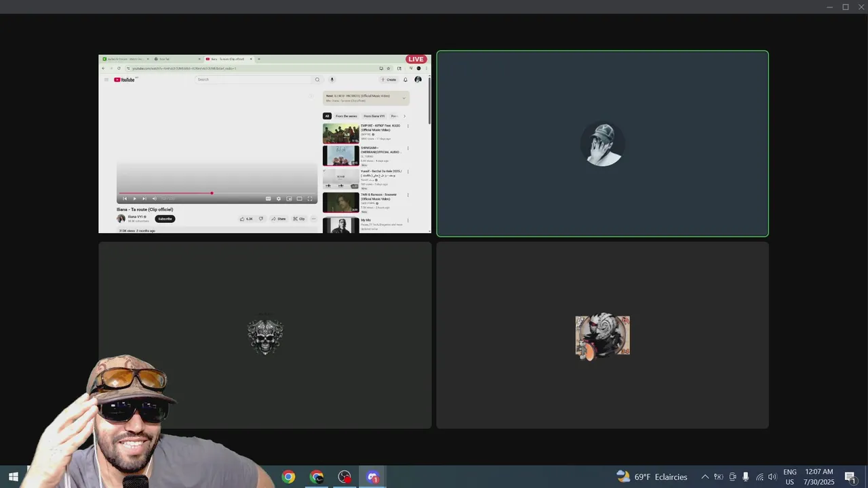Select From Iliana VYI chip

[x=374, y=116]
